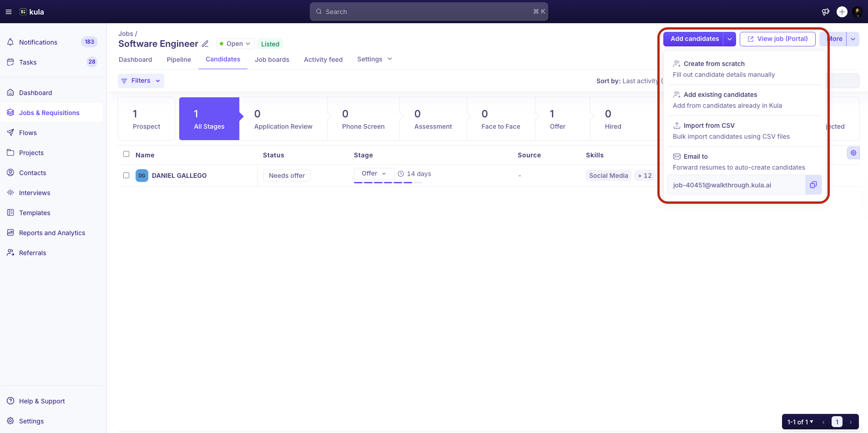Click the kula logo
The image size is (868, 433).
point(32,12)
